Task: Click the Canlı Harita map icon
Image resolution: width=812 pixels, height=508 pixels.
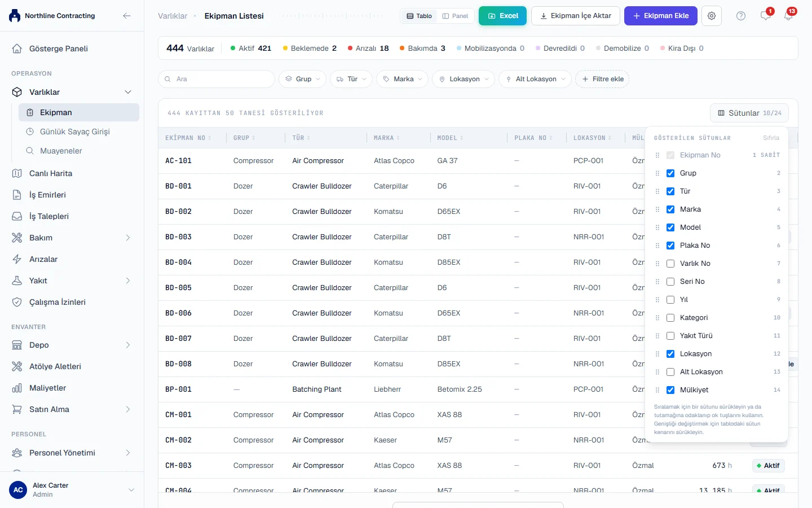Action: coord(17,173)
